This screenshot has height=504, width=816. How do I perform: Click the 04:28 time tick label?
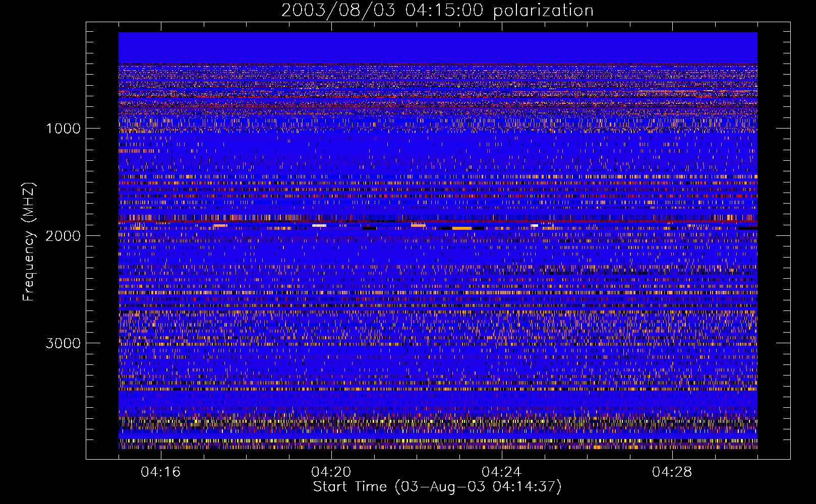coord(672,472)
